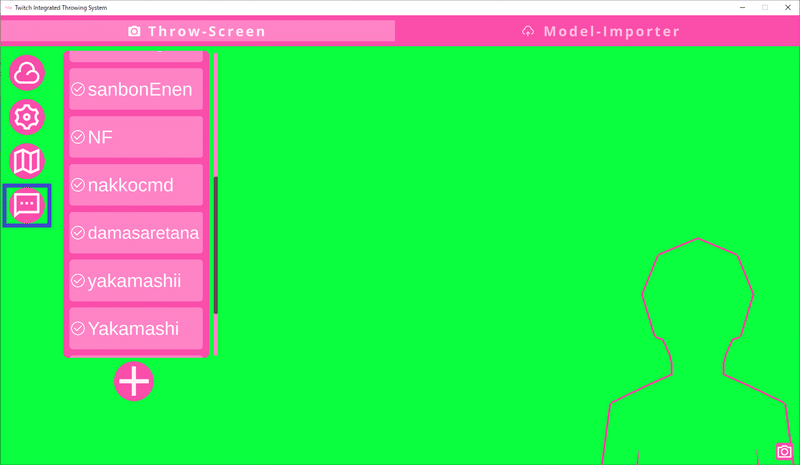
Task: Open the gear settings icon
Action: click(27, 117)
